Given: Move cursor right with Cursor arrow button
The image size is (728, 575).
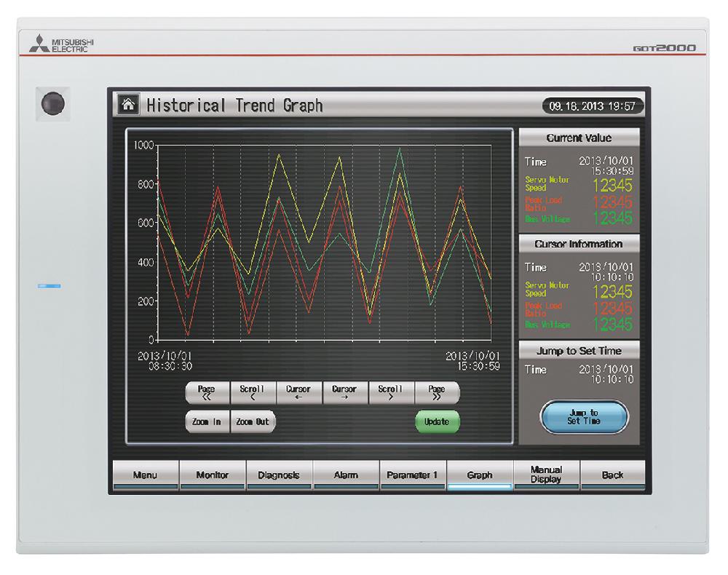Looking at the screenshot, I should click(344, 393).
